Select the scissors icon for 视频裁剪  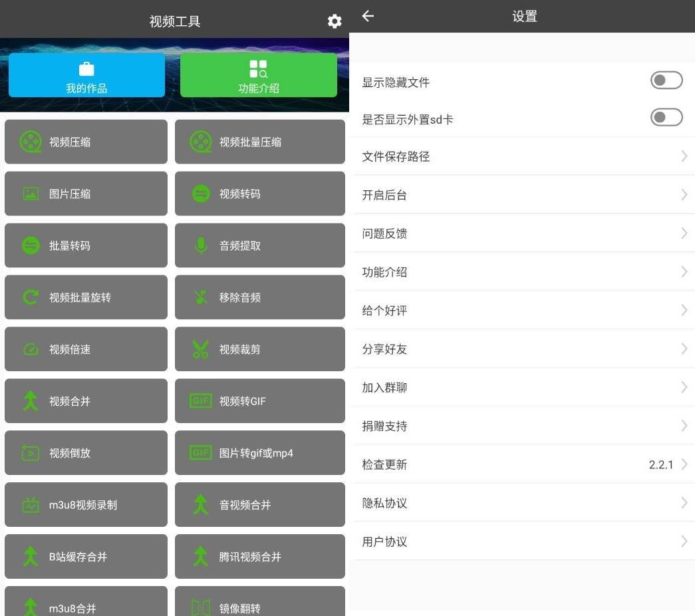pyautogui.click(x=201, y=349)
